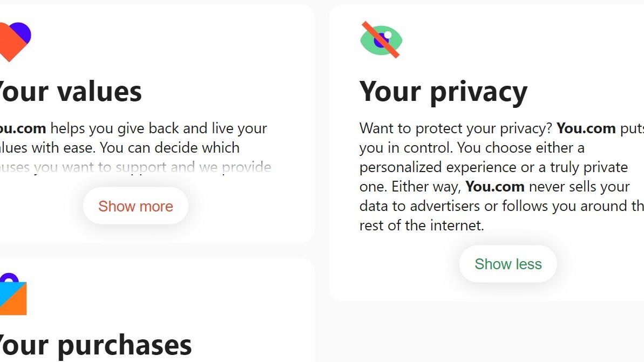This screenshot has width=644, height=362.
Task: Click the heart icon above Your values
Action: tap(13, 42)
